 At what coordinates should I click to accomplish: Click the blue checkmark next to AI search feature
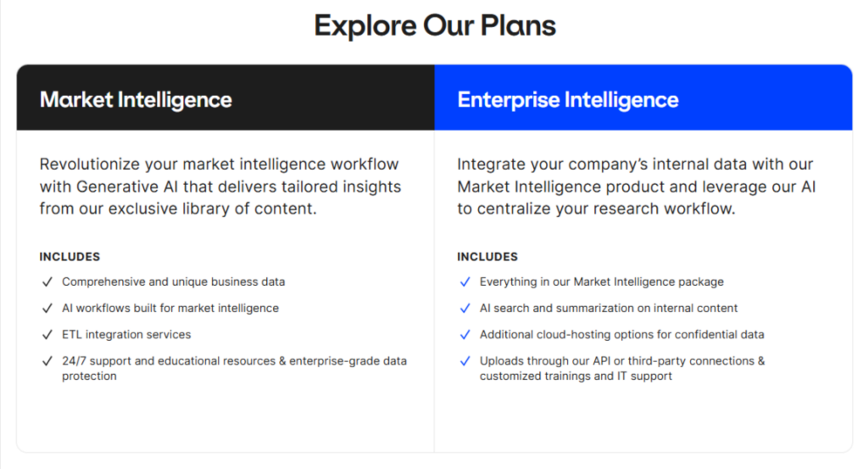tap(464, 308)
